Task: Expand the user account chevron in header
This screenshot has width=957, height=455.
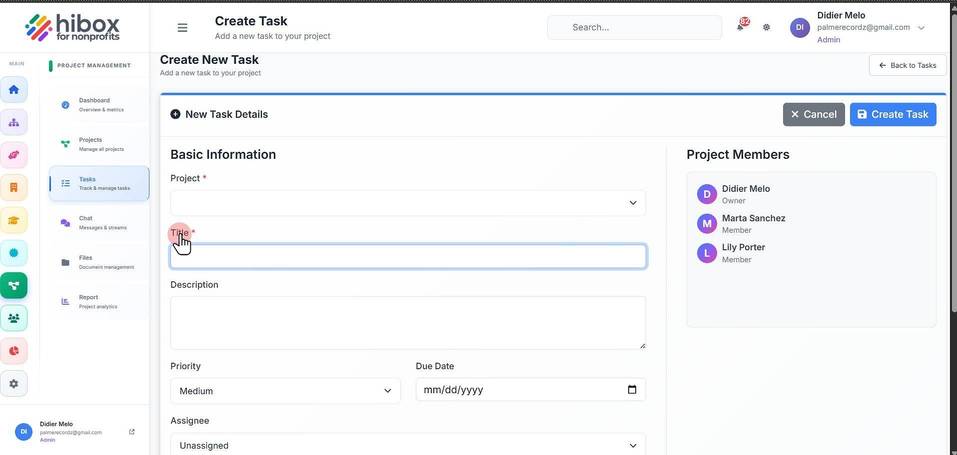Action: click(x=922, y=27)
